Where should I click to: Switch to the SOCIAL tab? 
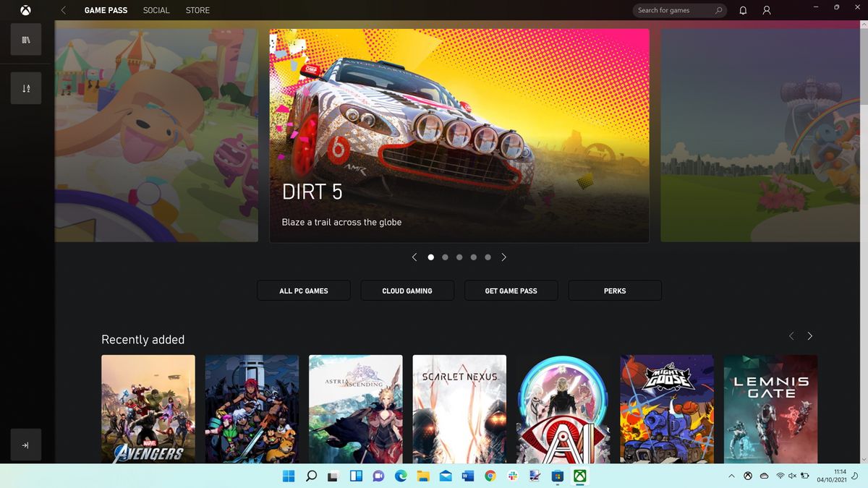click(156, 10)
